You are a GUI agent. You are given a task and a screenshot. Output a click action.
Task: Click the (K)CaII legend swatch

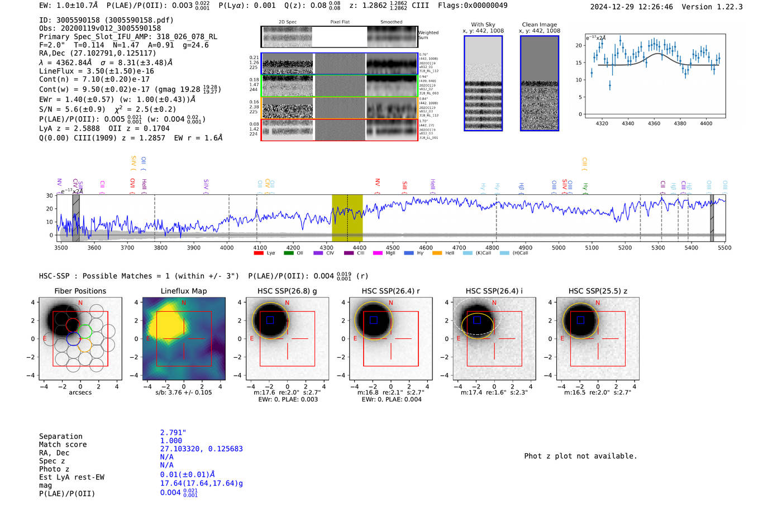coord(468,253)
